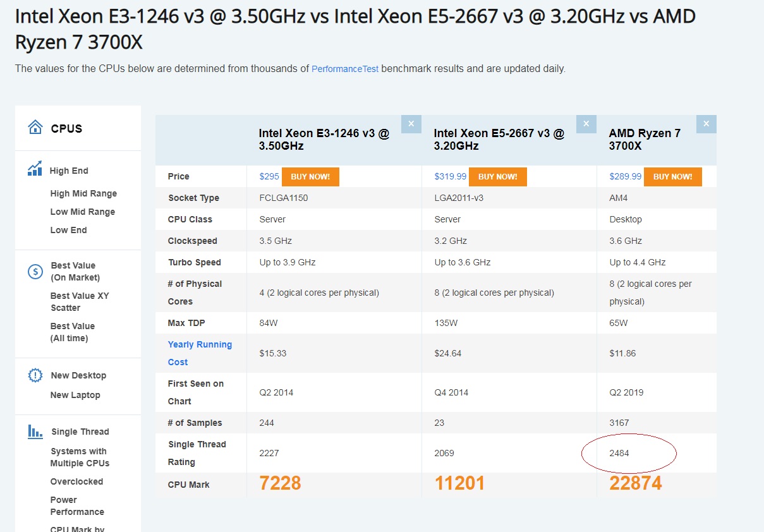Click the Best Value dollar icon
This screenshot has width=764, height=532.
tap(35, 272)
